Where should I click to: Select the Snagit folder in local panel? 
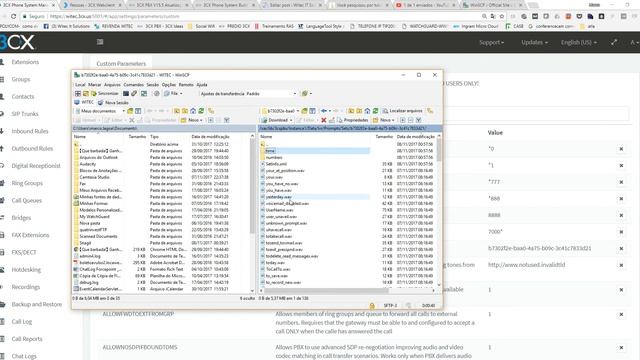point(85,243)
